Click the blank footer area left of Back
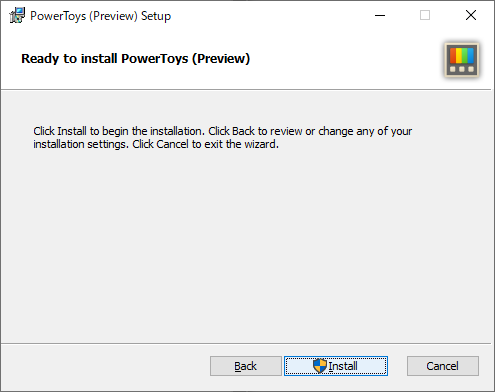This screenshot has height=392, width=495. pyautogui.click(x=105, y=366)
